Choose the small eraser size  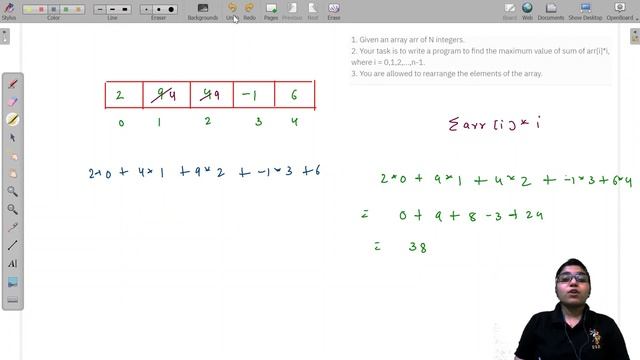(x=146, y=9)
